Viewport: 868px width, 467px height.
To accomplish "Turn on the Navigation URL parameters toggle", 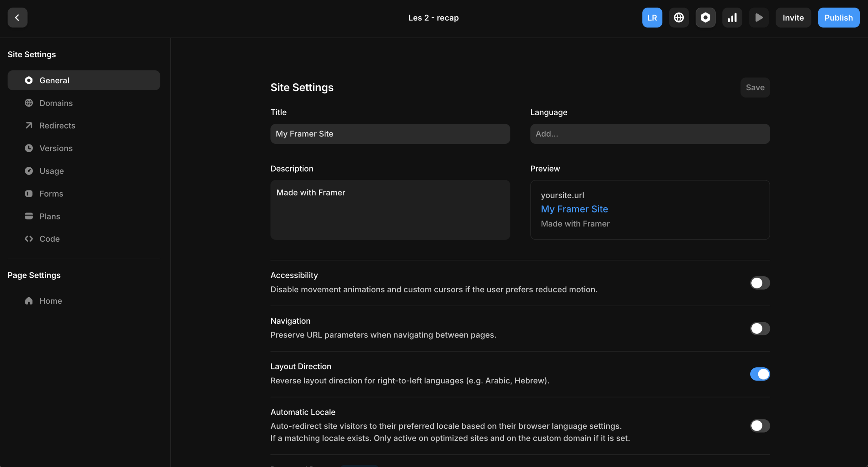I will [760, 328].
